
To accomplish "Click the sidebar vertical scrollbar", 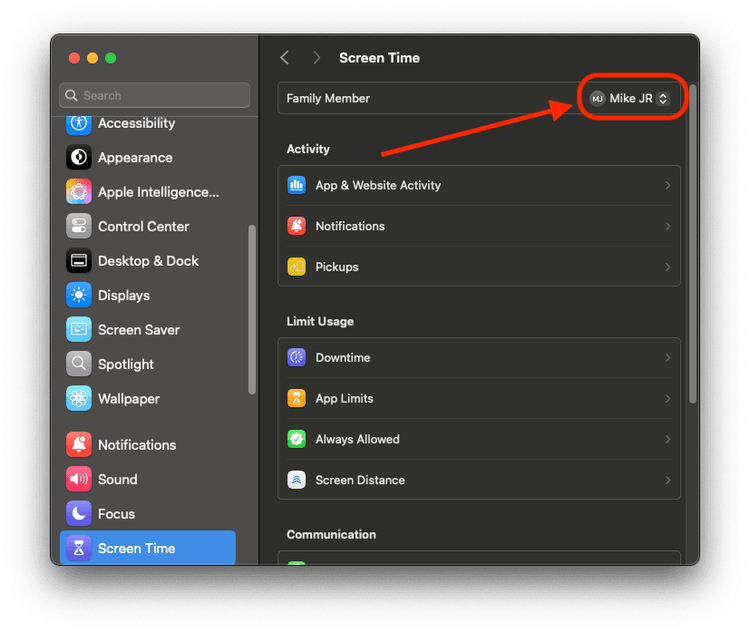I will pos(252,310).
